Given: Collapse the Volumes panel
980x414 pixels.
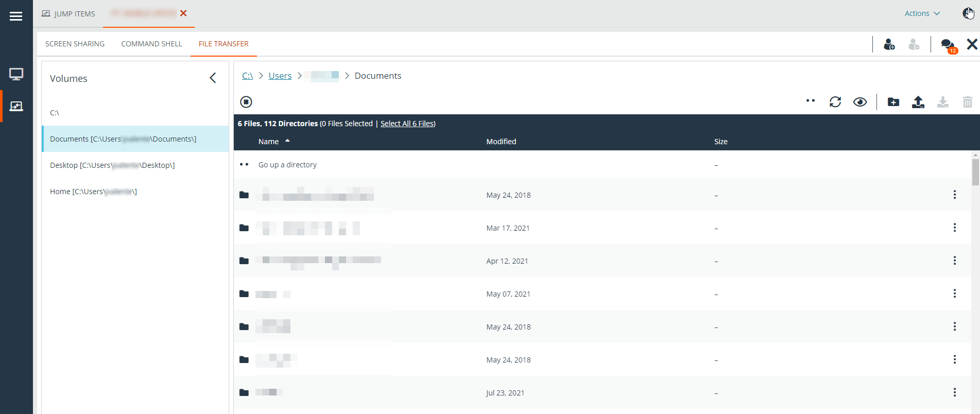Looking at the screenshot, I should [213, 78].
